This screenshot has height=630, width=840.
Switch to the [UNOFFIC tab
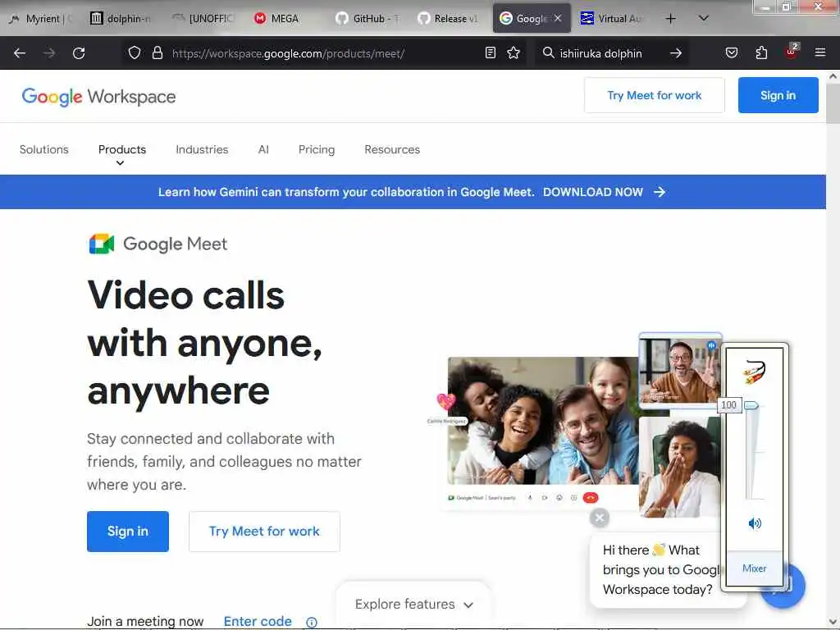click(x=204, y=19)
